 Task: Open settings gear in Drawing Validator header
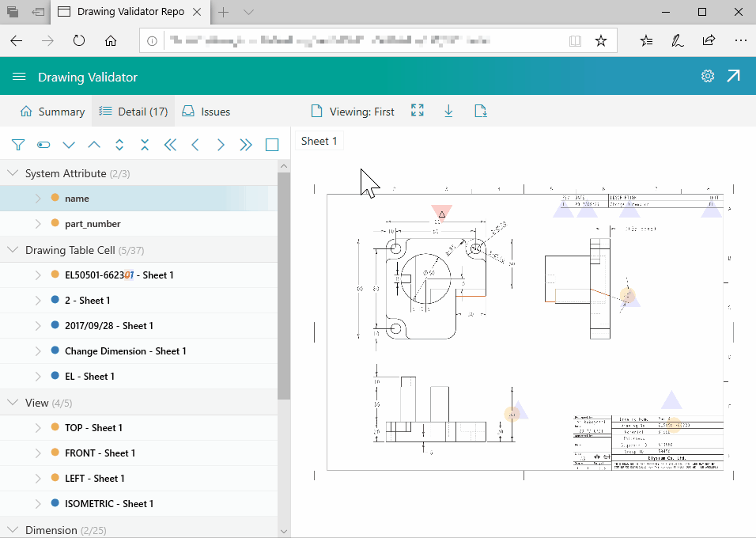pyautogui.click(x=708, y=77)
